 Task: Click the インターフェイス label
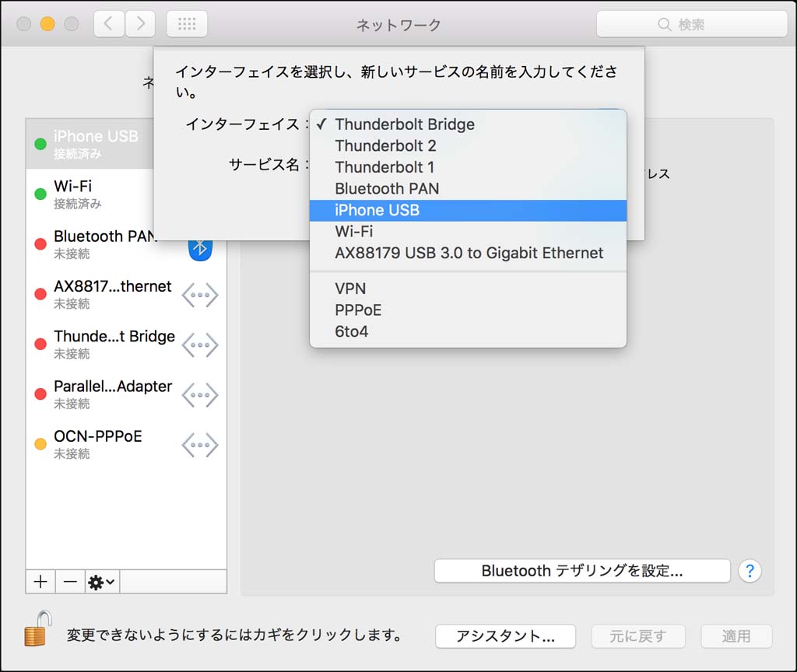pos(247,124)
